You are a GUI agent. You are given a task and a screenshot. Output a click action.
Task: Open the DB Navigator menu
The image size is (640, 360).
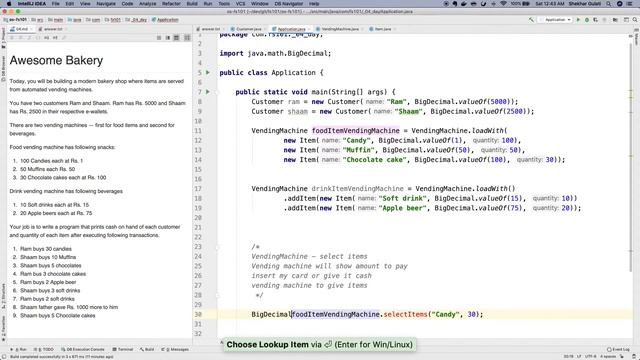(289, 4)
